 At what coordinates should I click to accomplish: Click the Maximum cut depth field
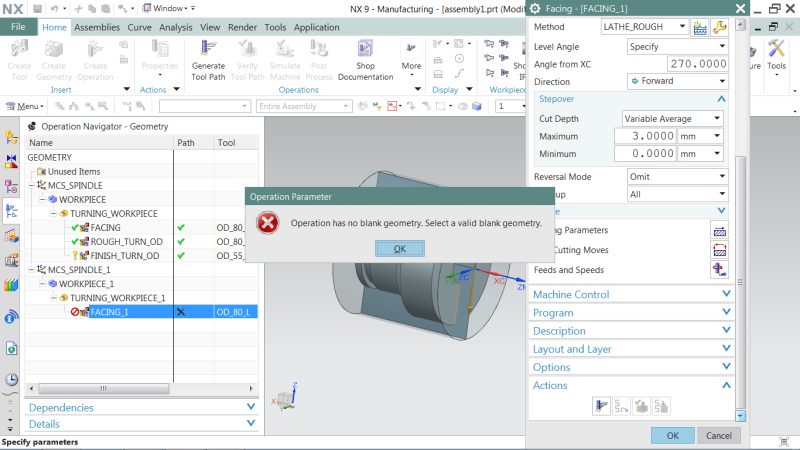[x=645, y=136]
